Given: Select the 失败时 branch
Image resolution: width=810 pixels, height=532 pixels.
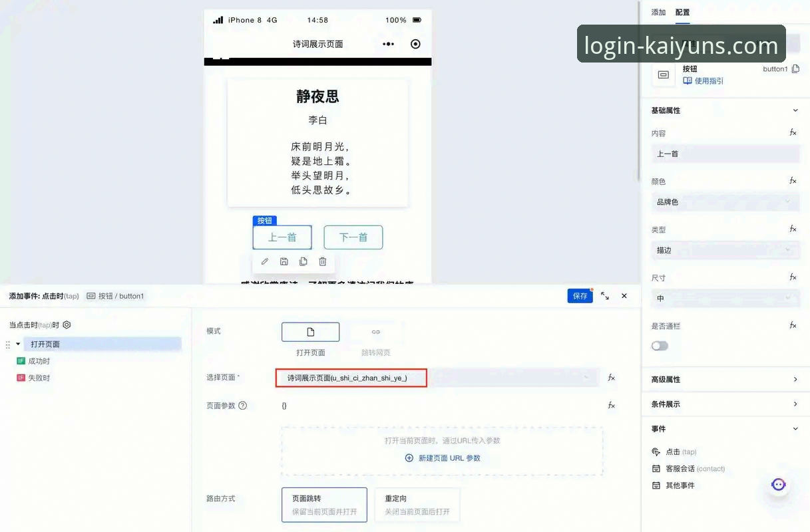Looking at the screenshot, I should click(x=39, y=378).
